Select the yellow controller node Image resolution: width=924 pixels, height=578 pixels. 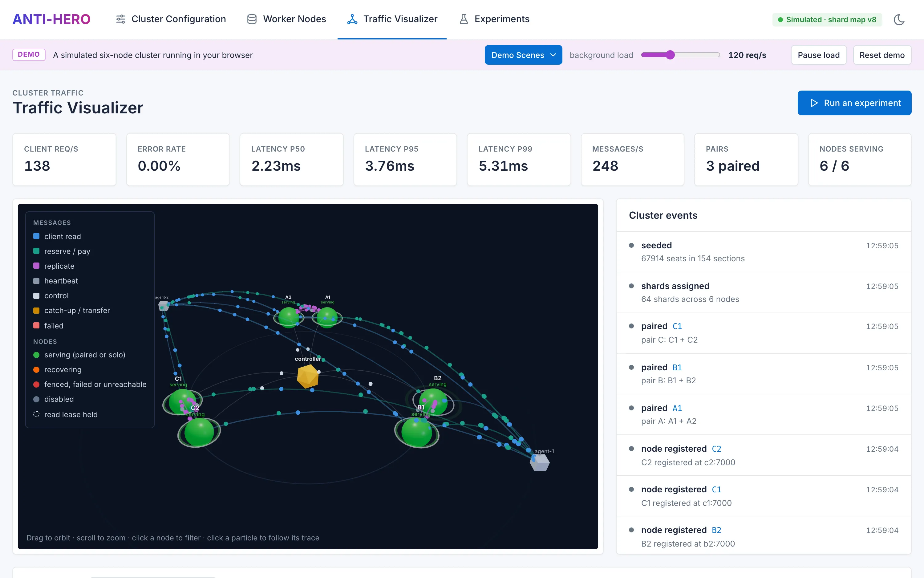(x=308, y=376)
